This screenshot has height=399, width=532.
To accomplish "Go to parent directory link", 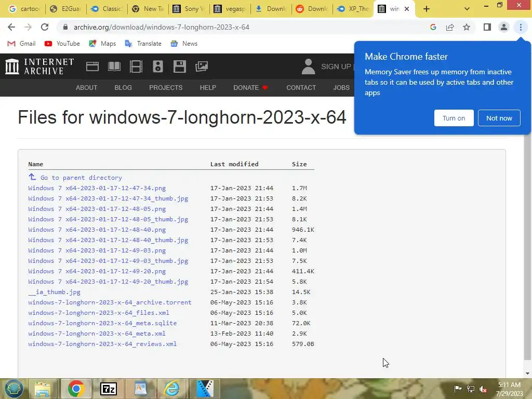I will [x=75, y=178].
